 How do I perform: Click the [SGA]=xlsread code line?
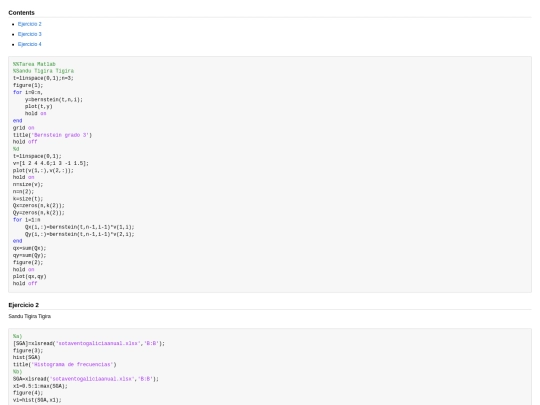[x=89, y=343]
